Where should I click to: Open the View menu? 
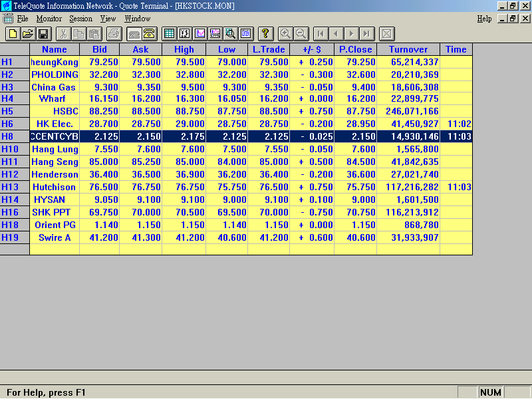pos(108,19)
